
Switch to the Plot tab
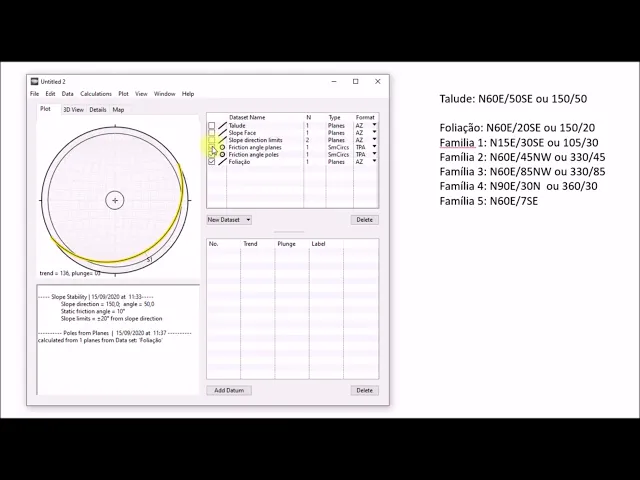[x=45, y=109]
